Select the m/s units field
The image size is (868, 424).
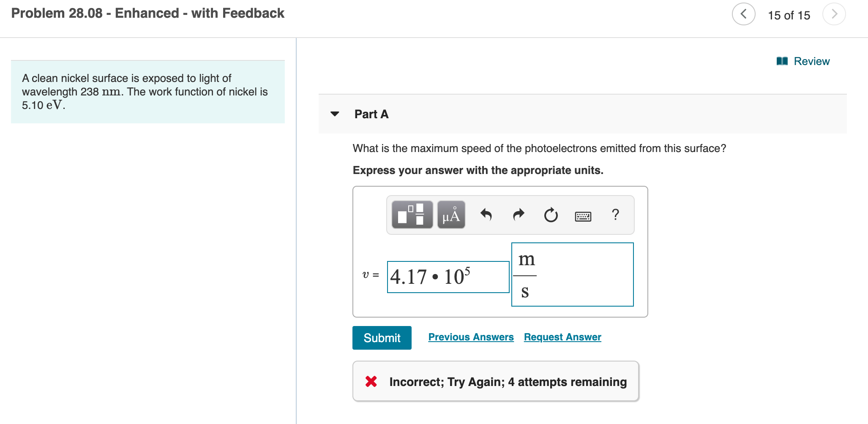tap(572, 274)
